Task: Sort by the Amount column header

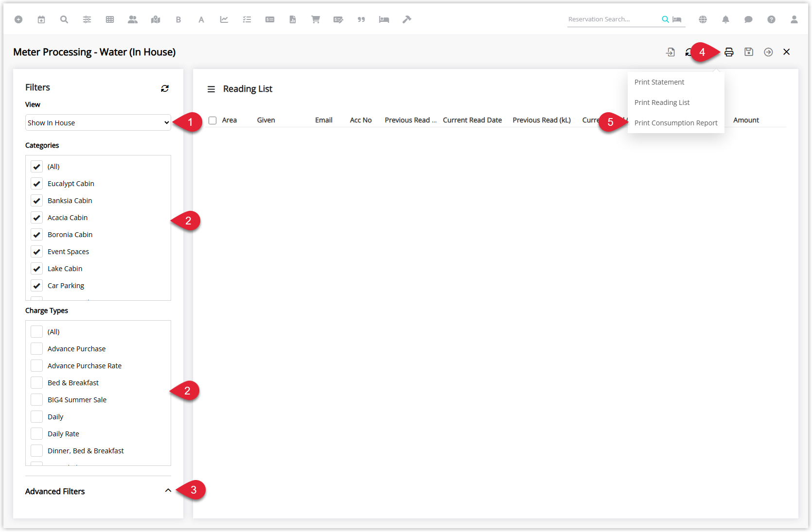Action: click(746, 120)
